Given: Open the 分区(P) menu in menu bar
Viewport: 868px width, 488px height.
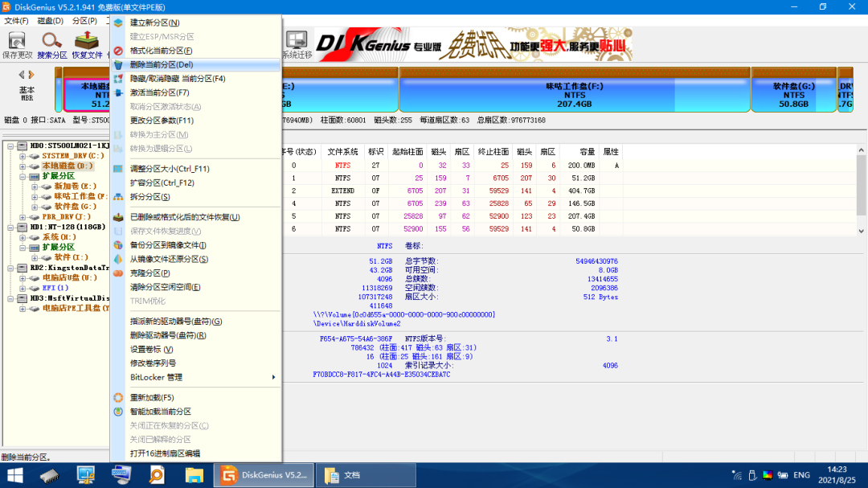Looking at the screenshot, I should pyautogui.click(x=84, y=20).
